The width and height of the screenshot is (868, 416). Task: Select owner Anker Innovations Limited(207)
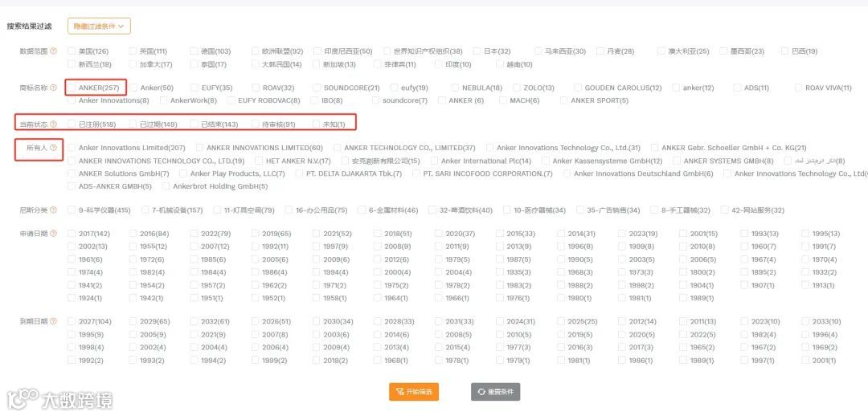coord(72,149)
